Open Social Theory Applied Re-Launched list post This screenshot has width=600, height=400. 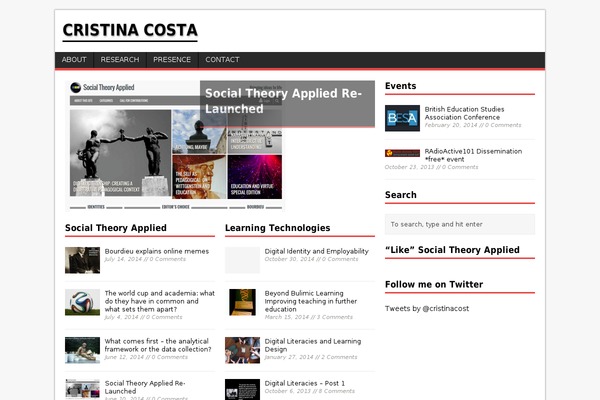(145, 387)
